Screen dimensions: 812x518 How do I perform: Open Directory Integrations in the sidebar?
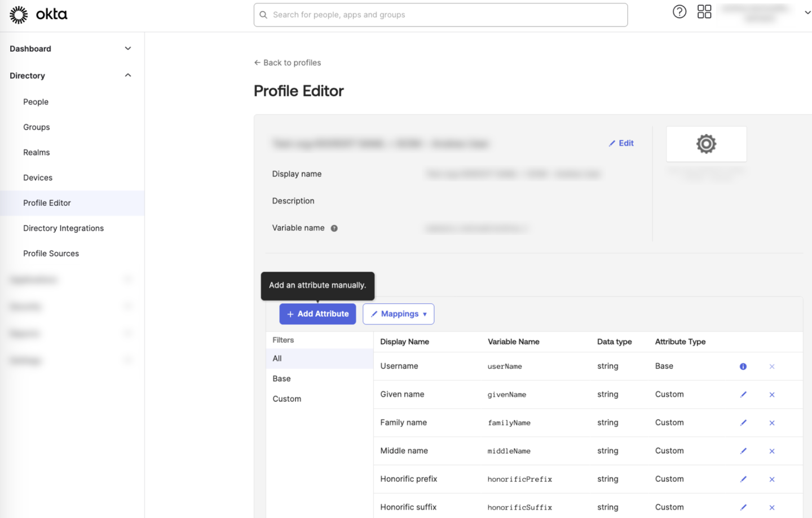(63, 228)
